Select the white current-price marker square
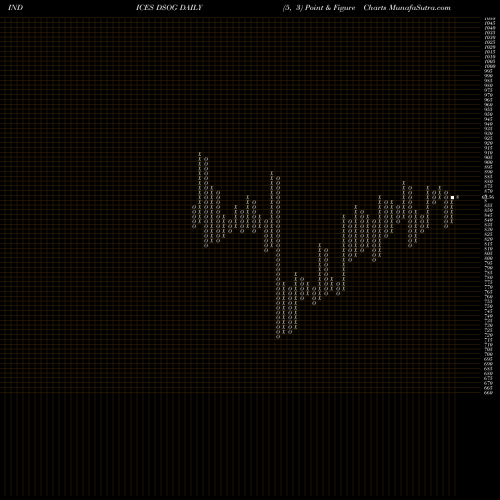The image size is (500, 500). coord(452,197)
